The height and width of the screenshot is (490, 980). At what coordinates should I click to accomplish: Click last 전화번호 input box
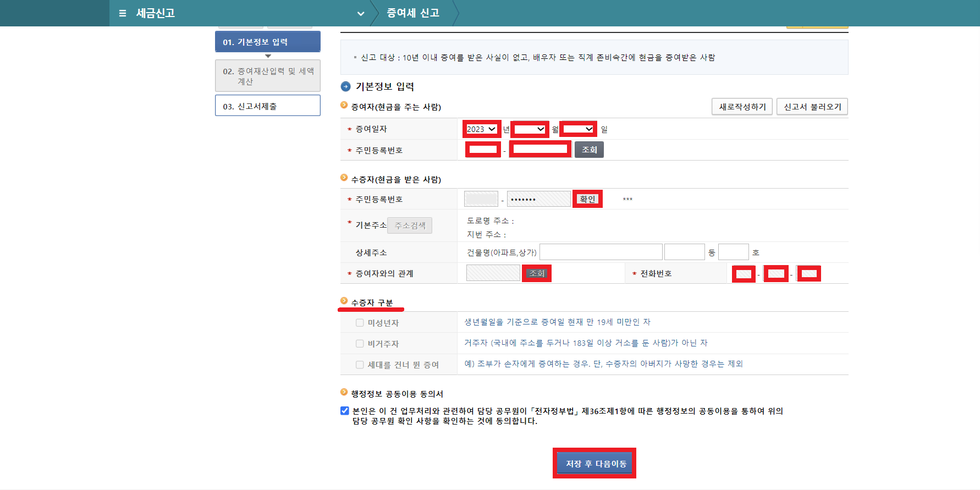coord(809,274)
